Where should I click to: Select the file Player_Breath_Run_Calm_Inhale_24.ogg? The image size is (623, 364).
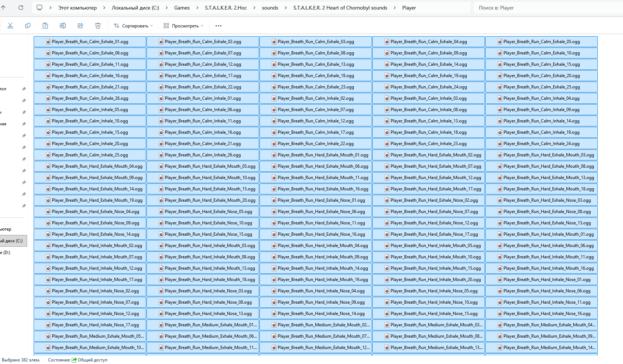[542, 144]
